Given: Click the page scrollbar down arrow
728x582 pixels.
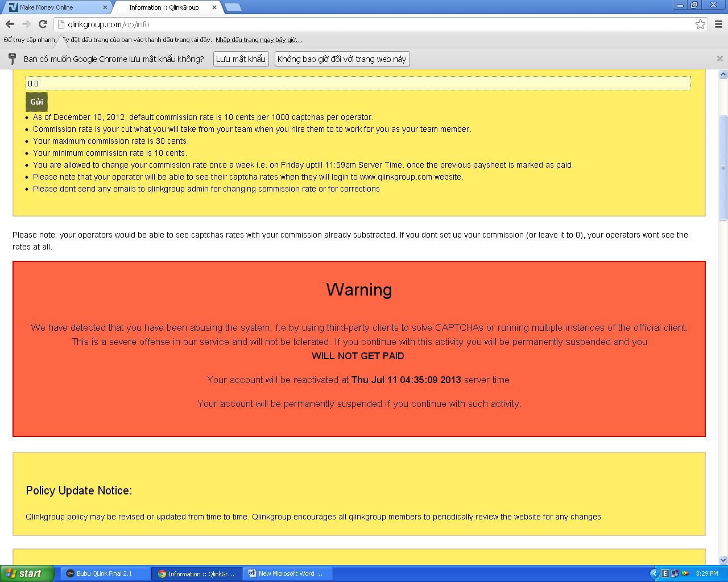Looking at the screenshot, I should (723, 560).
